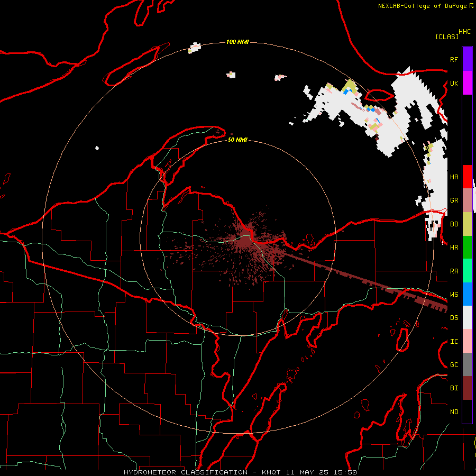Image resolution: width=476 pixels, height=476 pixels.
Task: Click the 15:50 timestamp
Action: (x=344, y=472)
